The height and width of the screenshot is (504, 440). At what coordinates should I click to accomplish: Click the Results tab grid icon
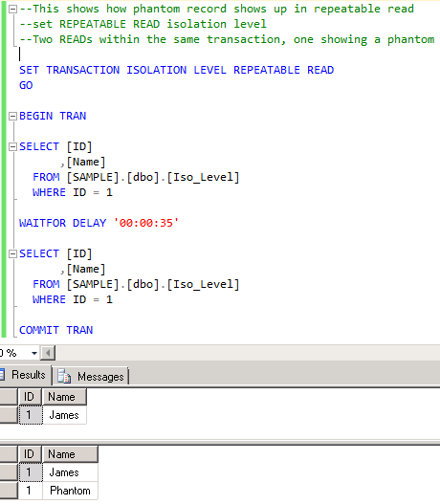[x=2, y=375]
